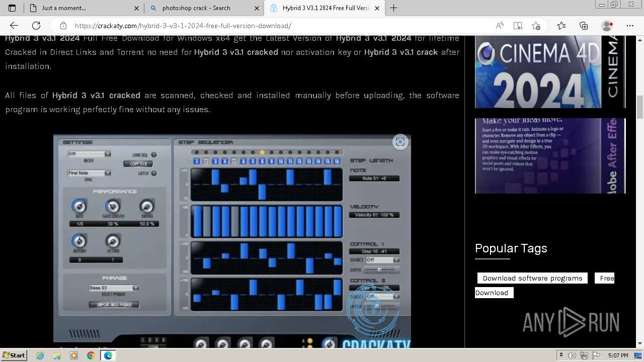644x362 pixels.
Task: Launch Internet Explorer from the taskbar
Action: pos(40,355)
